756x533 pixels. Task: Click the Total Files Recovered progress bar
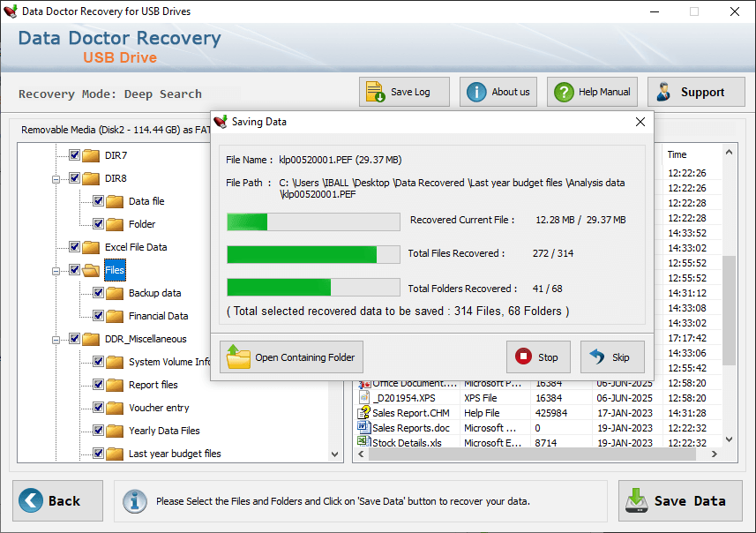tap(313, 254)
